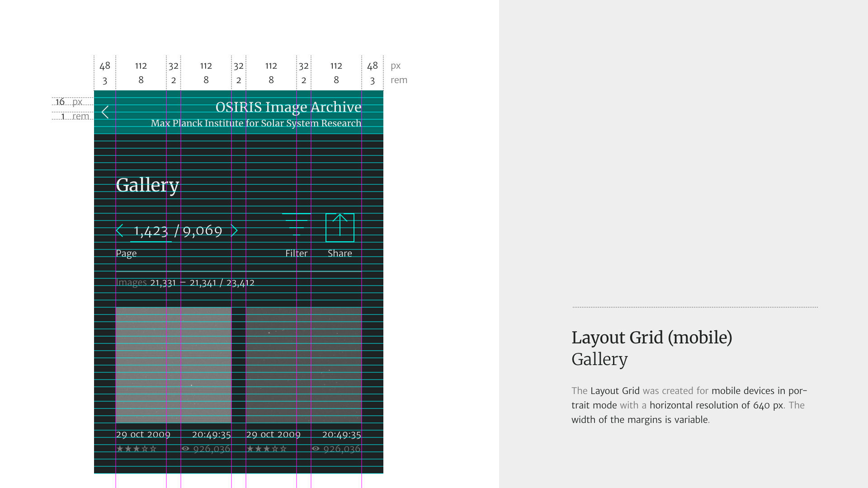Click first image date 29 oct 2009
Viewport: 868px width, 488px height.
143,435
